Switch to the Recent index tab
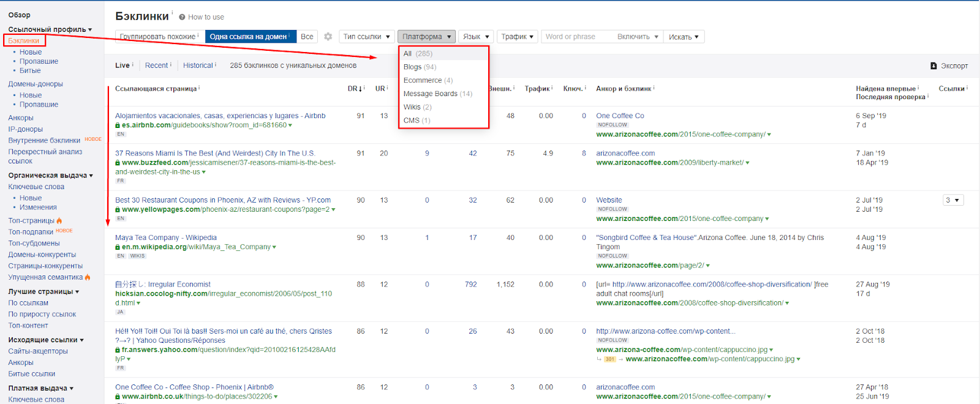980x404 pixels. (x=156, y=65)
